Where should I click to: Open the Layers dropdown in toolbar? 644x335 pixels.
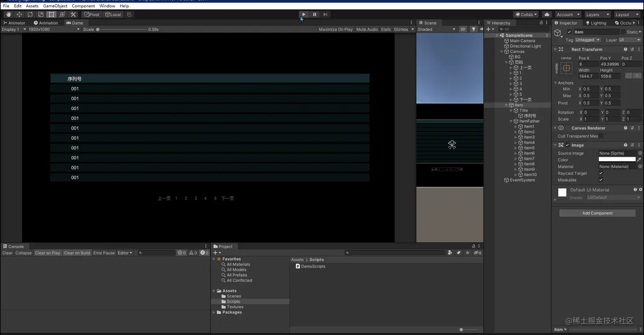coord(597,14)
